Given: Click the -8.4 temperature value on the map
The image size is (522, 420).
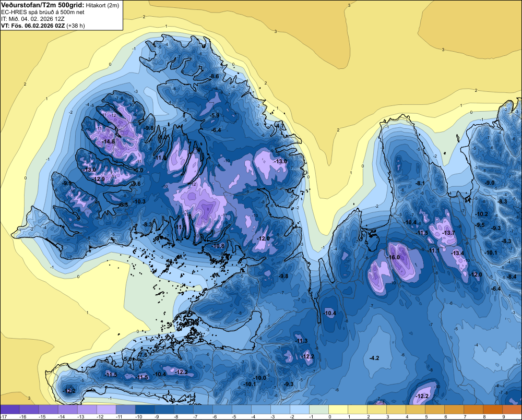Looking at the screenshot, I should [x=512, y=277].
